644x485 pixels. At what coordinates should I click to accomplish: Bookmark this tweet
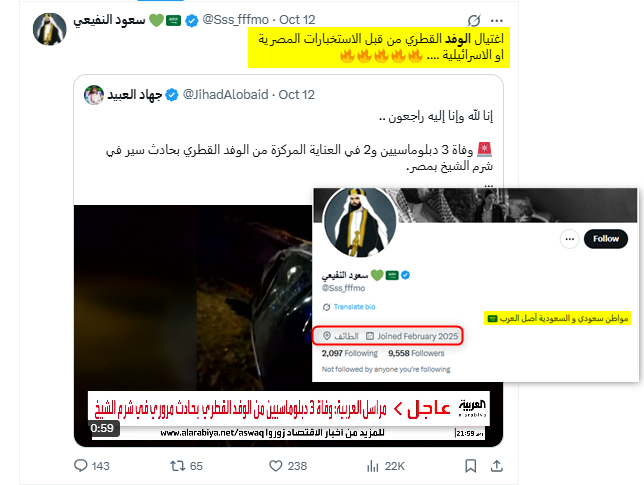[470, 466]
